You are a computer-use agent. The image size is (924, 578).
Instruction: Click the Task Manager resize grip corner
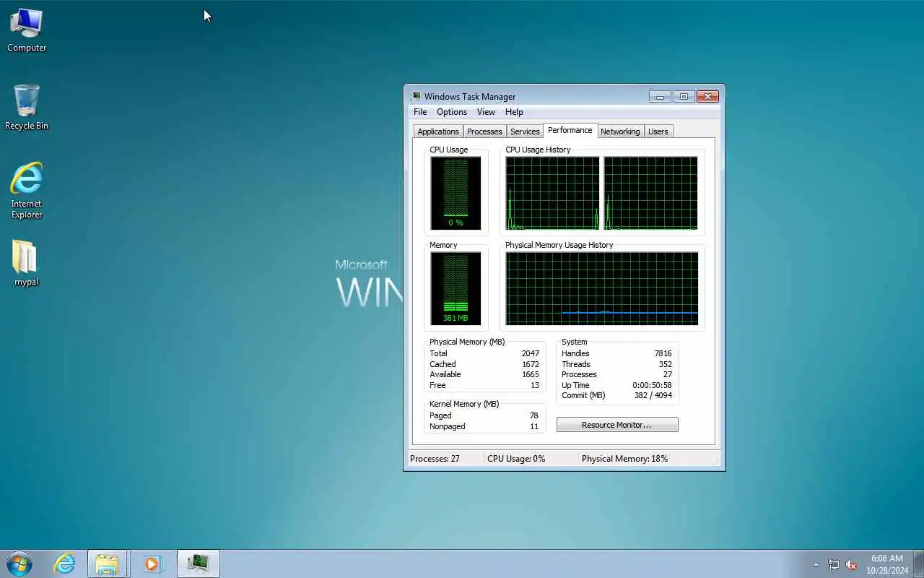(x=715, y=460)
